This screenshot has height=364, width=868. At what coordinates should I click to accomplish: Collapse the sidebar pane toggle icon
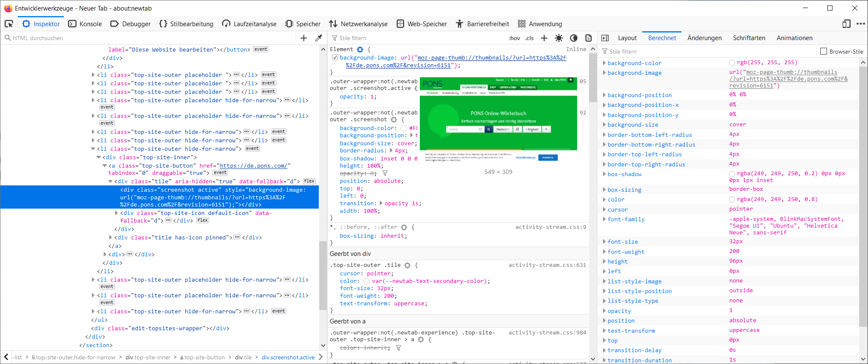pos(605,38)
